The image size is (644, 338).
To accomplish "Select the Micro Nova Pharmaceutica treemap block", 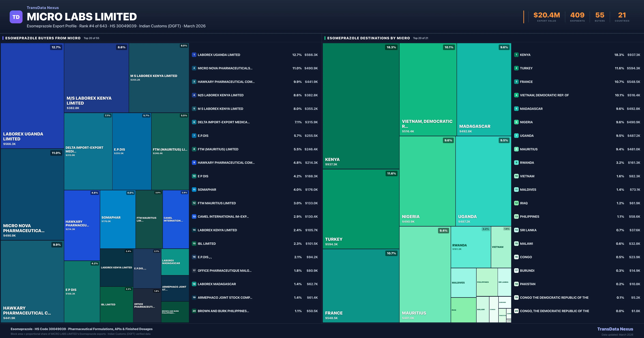I will click(32, 194).
